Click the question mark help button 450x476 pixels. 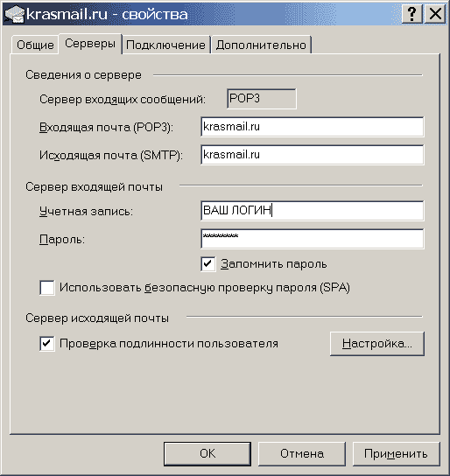click(x=411, y=14)
